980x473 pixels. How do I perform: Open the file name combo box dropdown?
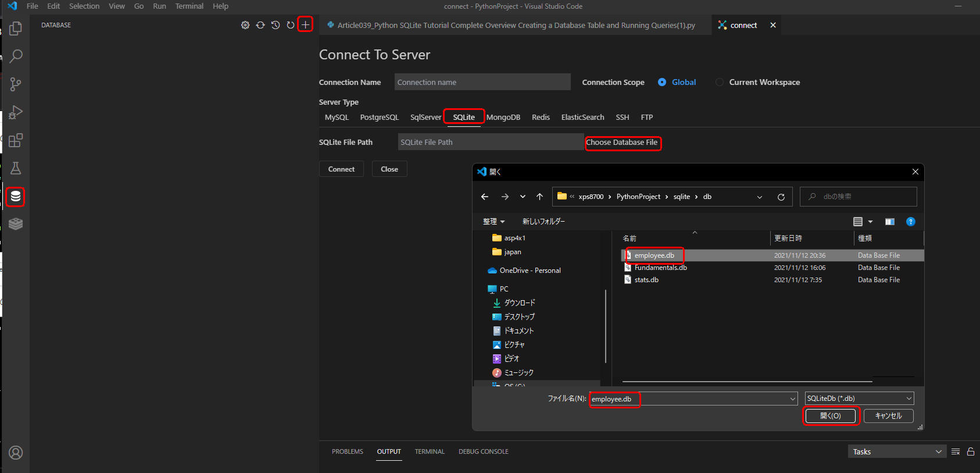[792, 399]
